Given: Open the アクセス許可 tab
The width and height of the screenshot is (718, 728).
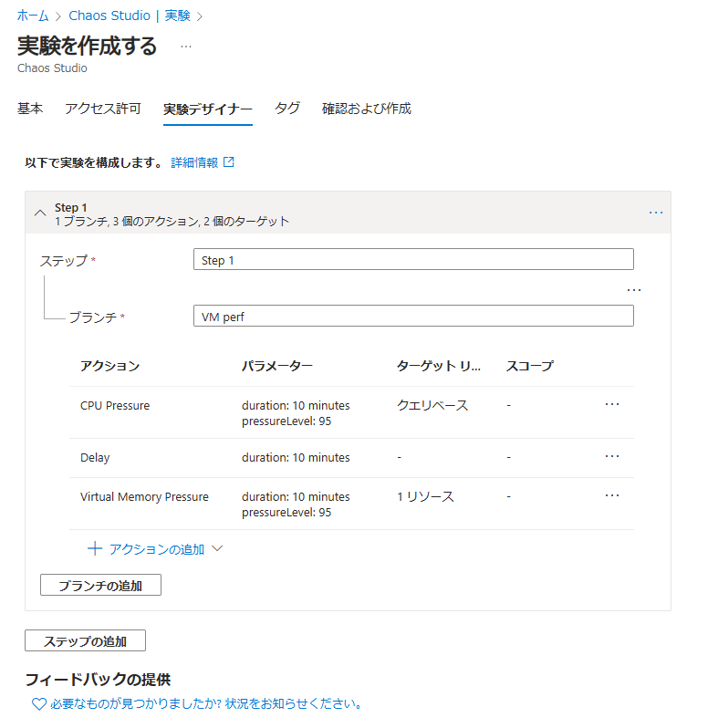Looking at the screenshot, I should [x=103, y=109].
